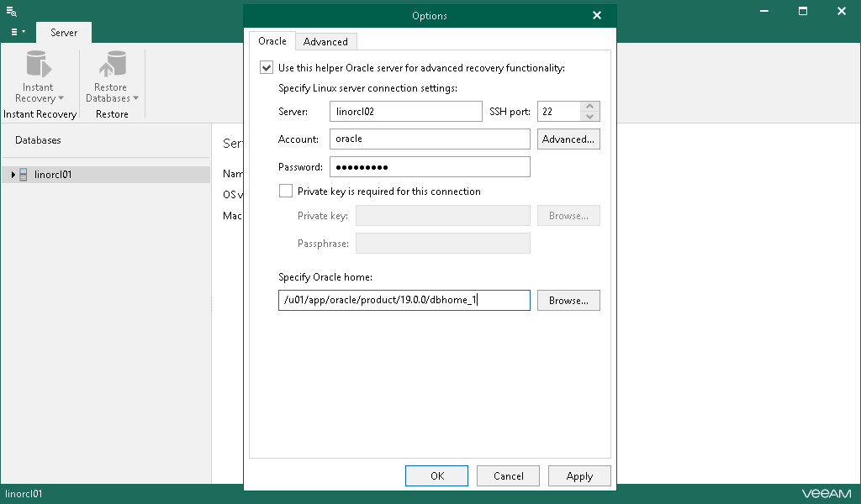Open the main hamburger menu button
The height and width of the screenshot is (504, 861).
[18, 32]
